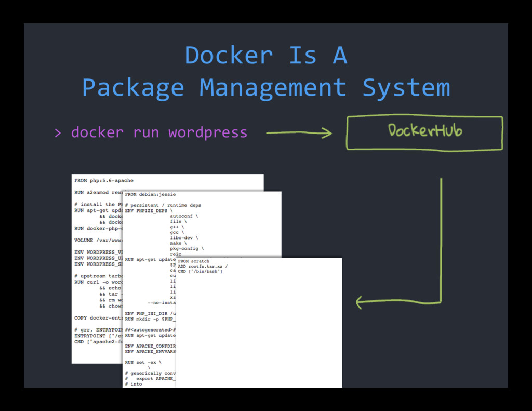
Task: Open the WordPress Dockerfile sheet with php:5.6-apache
Action: [x=97, y=269]
